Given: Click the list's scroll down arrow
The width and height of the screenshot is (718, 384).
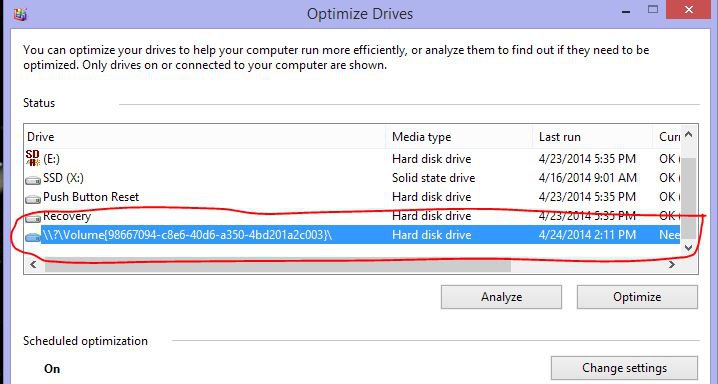Looking at the screenshot, I should 688,248.
